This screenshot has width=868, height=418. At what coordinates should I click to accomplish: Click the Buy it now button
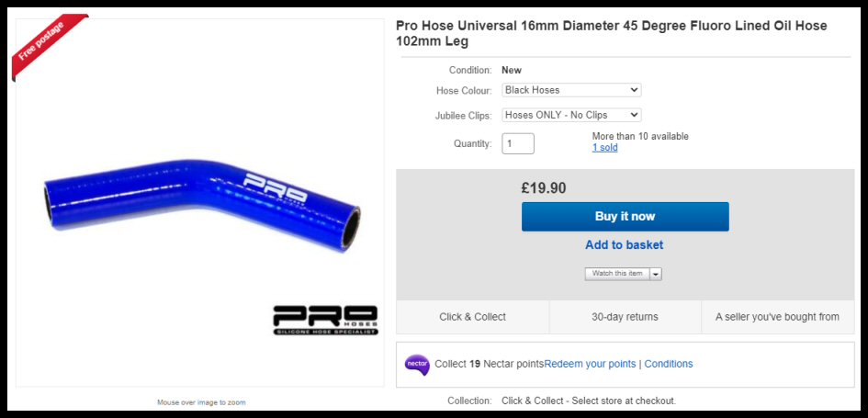(625, 217)
